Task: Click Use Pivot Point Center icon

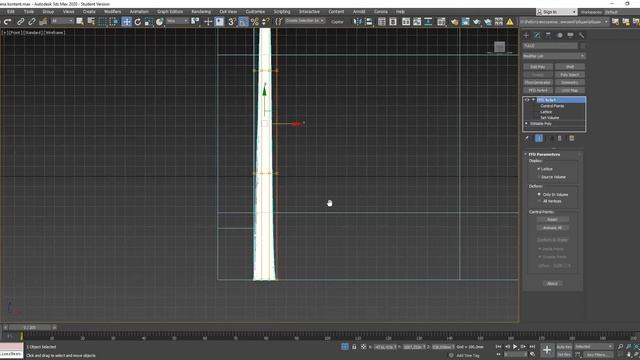Action: (x=195, y=22)
